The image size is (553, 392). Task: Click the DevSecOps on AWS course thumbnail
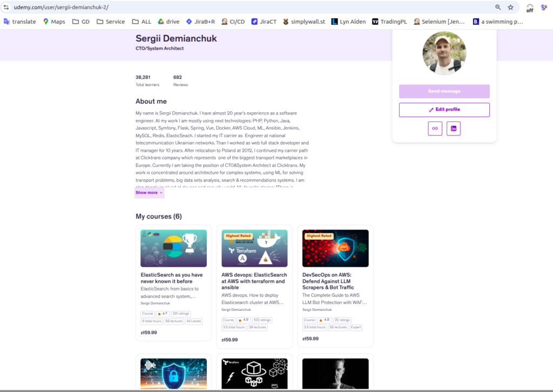click(335, 248)
